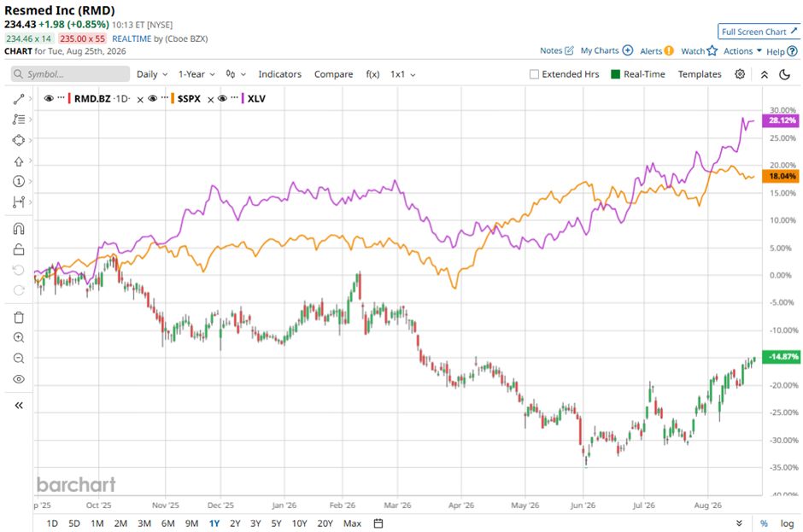Viewport: 803px width, 532px height.
Task: Pick the price range measure tool
Action: 19,202
